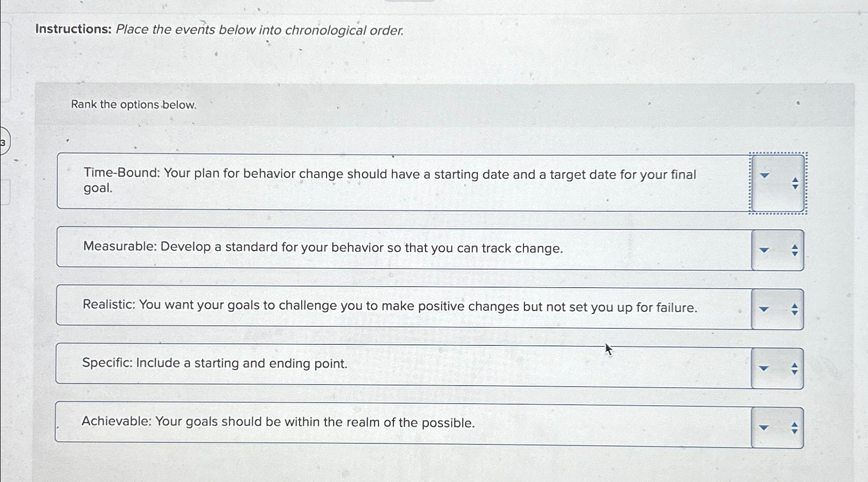Select the Time-Bound option row
868x482 pixels.
pos(361,181)
